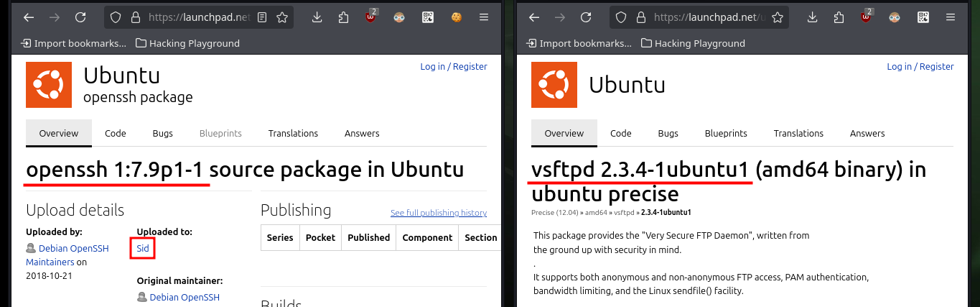
Task: Click the QR code extension in the vsftpd window
Action: pos(923,17)
